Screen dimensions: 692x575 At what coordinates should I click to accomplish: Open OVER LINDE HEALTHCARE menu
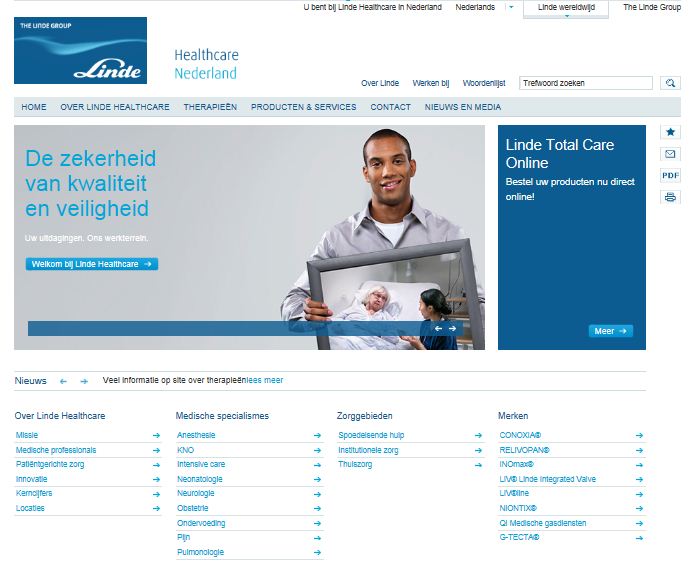[115, 107]
